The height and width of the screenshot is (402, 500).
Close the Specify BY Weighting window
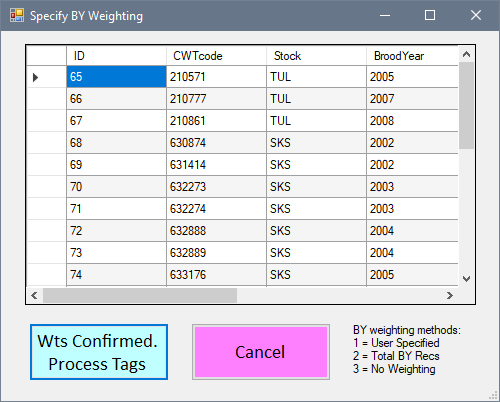(476, 15)
